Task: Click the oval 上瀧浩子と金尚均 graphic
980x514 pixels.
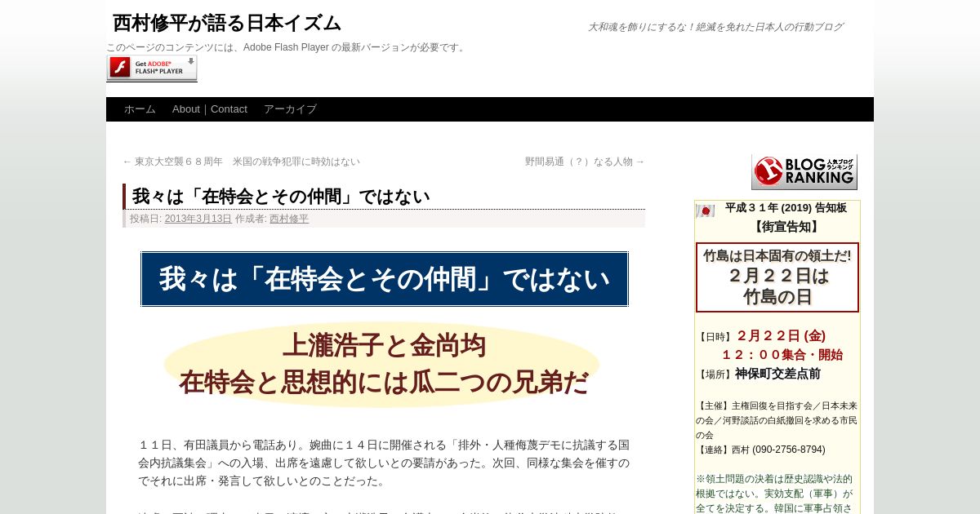Action: (382, 365)
